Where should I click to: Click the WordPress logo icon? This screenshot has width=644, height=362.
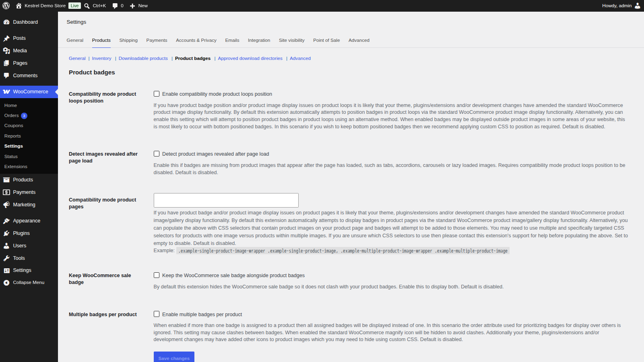(x=6, y=6)
